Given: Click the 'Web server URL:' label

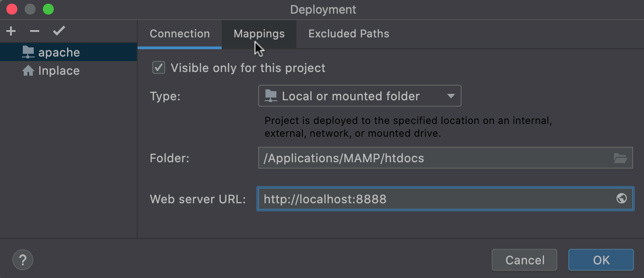Looking at the screenshot, I should coord(197,199).
